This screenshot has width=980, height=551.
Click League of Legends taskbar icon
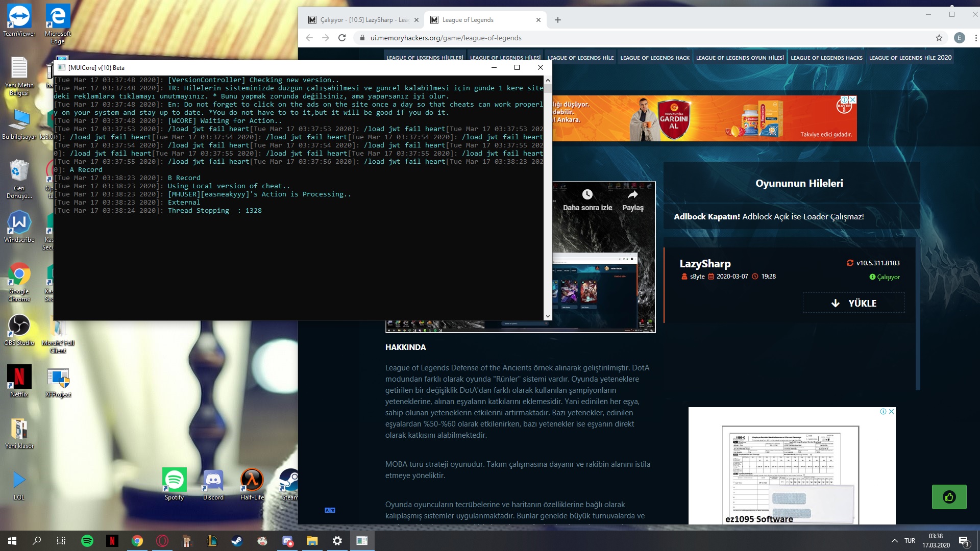212,541
